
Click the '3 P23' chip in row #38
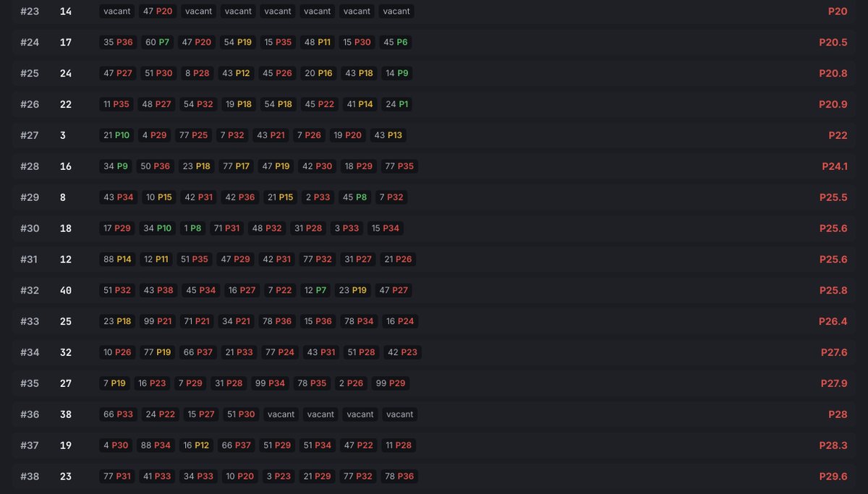tap(278, 477)
